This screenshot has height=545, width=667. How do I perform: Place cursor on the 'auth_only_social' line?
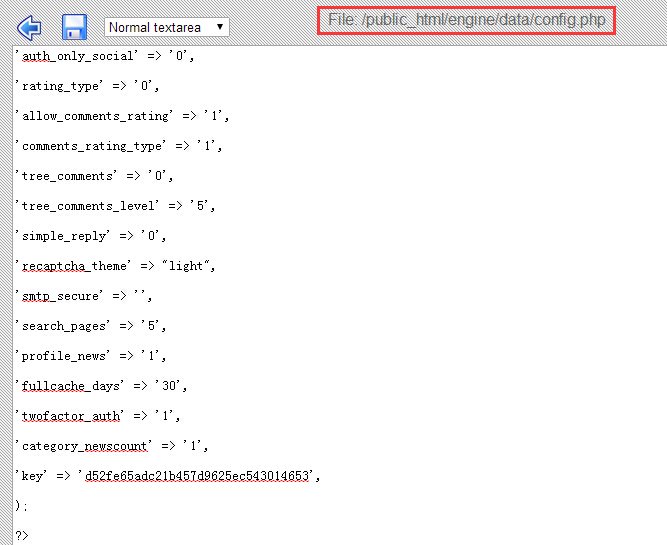(x=105, y=56)
